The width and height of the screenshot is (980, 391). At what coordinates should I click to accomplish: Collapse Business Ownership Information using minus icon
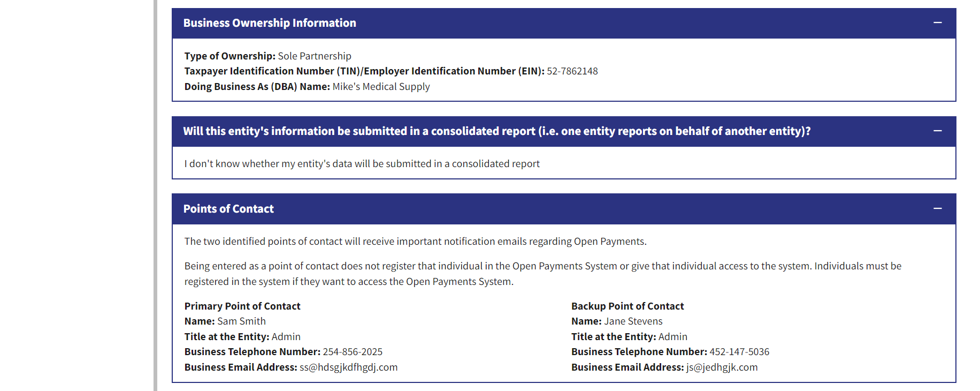pos(937,22)
